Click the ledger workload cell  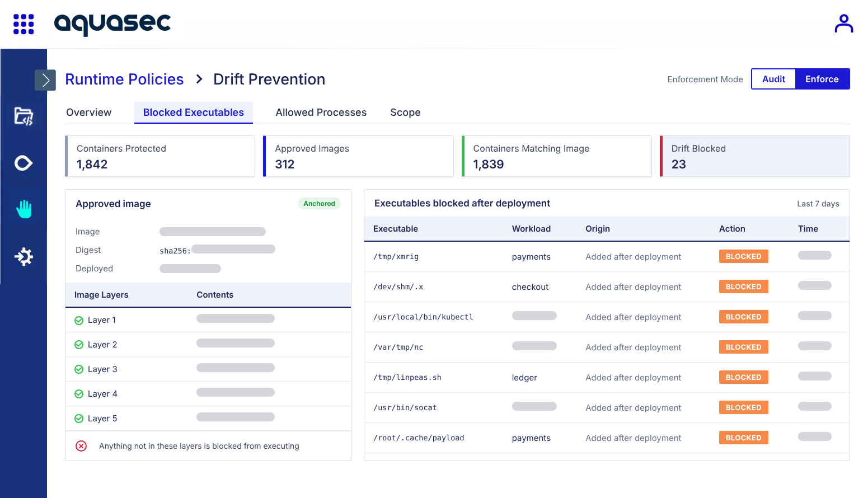coord(524,378)
